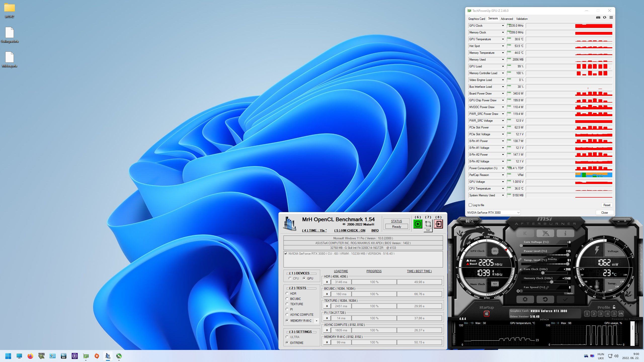Select GPU device radio button
This screenshot has height=362, width=644.
[x=304, y=278]
